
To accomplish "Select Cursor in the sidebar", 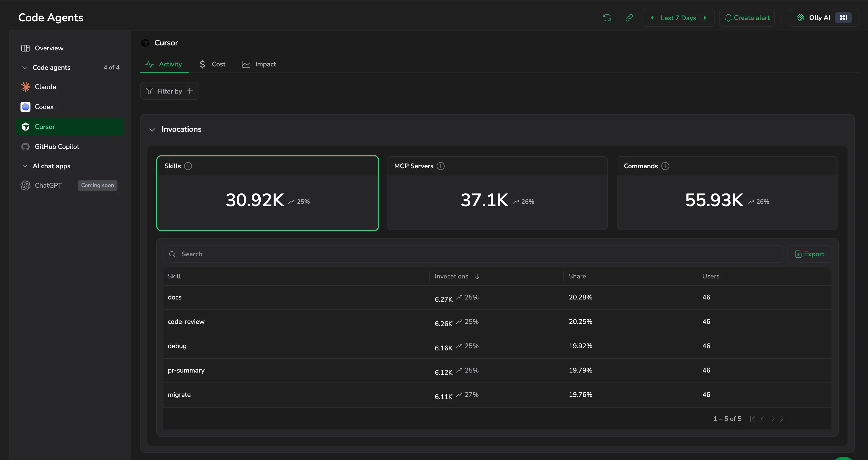I will coord(70,126).
